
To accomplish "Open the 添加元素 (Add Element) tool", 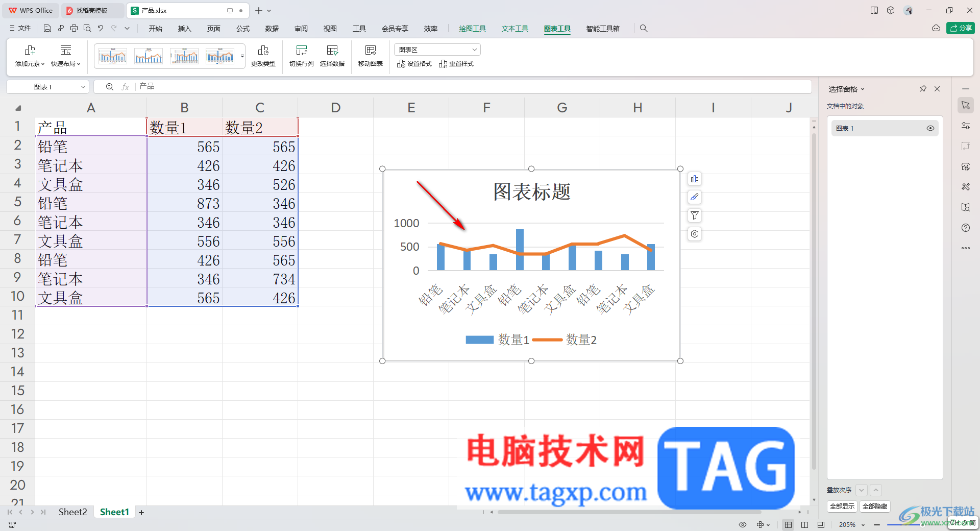I will click(30, 56).
